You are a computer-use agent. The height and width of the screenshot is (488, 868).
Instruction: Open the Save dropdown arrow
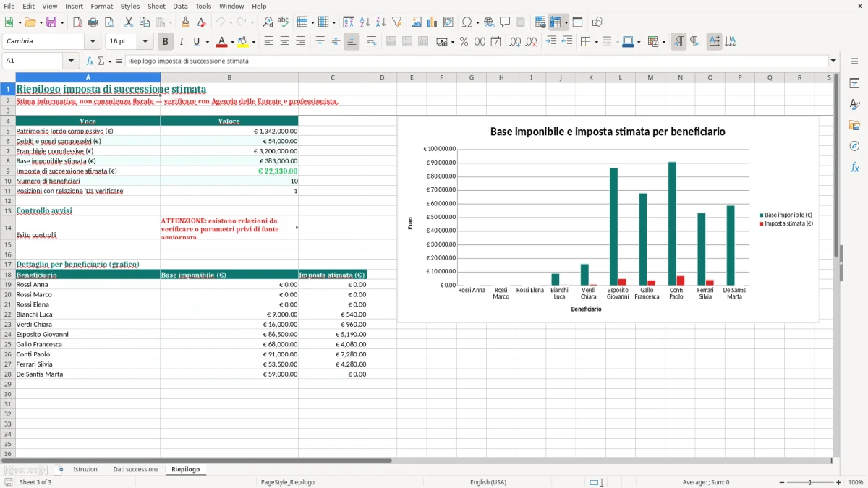point(61,22)
